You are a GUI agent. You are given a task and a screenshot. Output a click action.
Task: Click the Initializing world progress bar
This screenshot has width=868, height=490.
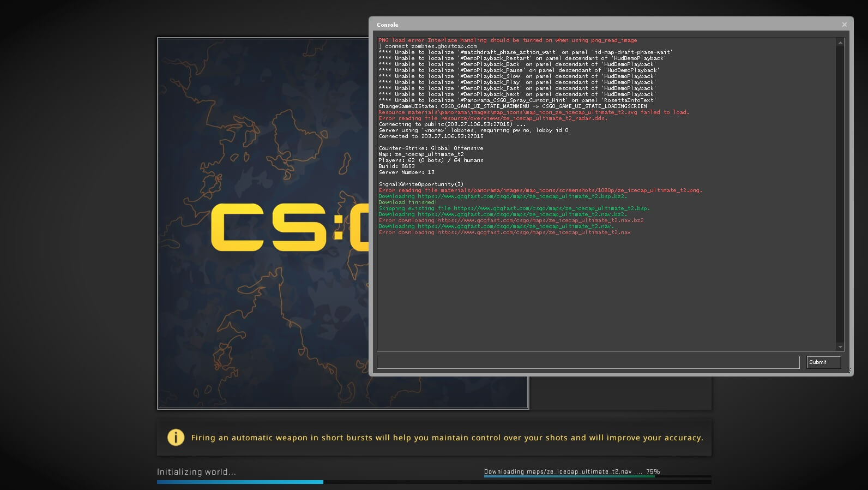[434, 482]
